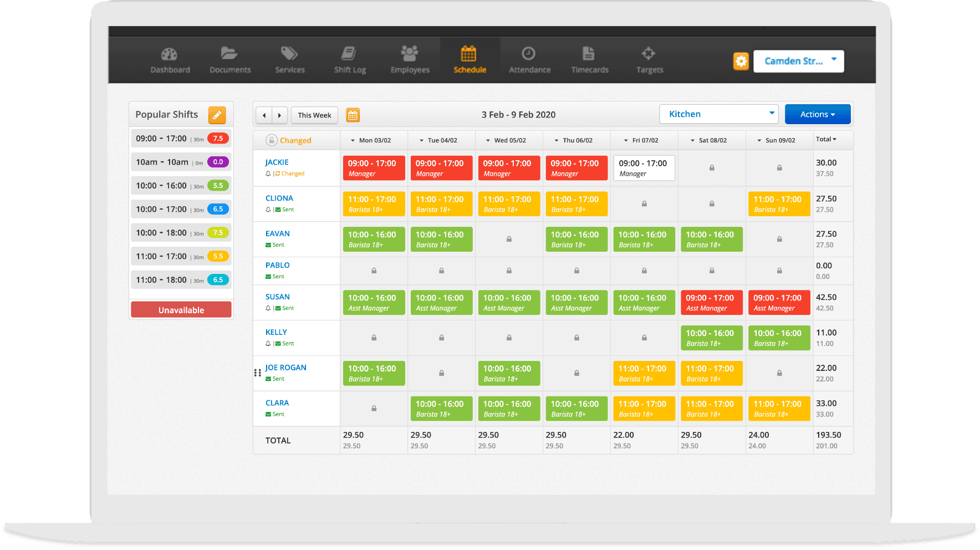The image size is (980, 550).
Task: Click the orange settings gear icon
Action: coord(741,61)
